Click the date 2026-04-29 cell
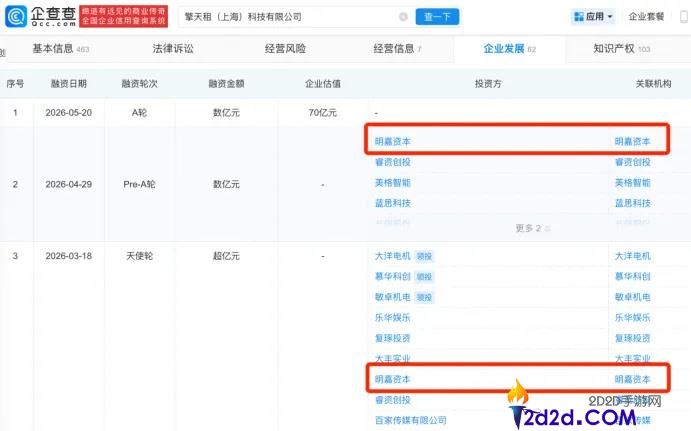 pyautogui.click(x=69, y=184)
